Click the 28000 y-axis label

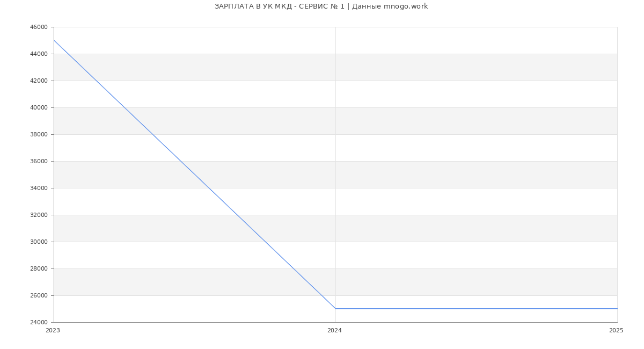tap(40, 269)
